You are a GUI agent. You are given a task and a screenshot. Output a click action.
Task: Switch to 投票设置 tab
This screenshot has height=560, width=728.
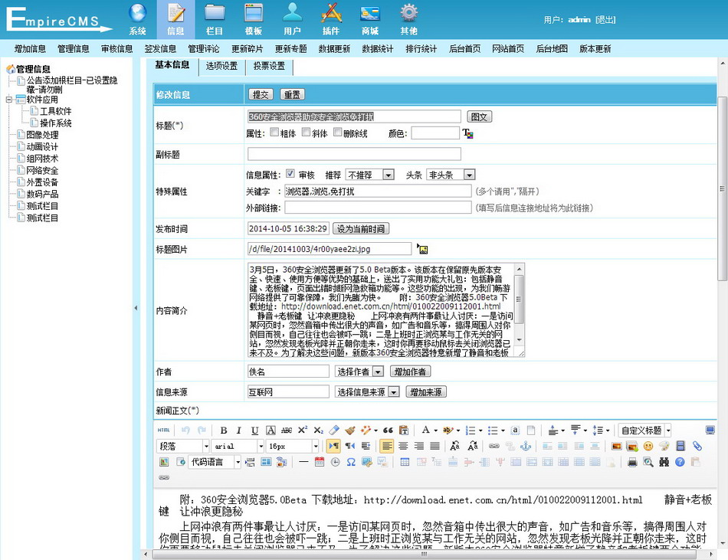269,66
